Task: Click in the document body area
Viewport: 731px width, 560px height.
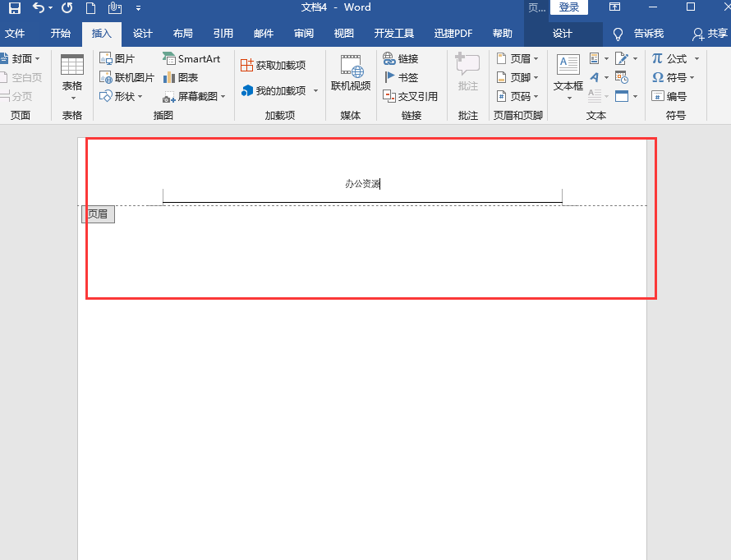Action: coord(362,382)
